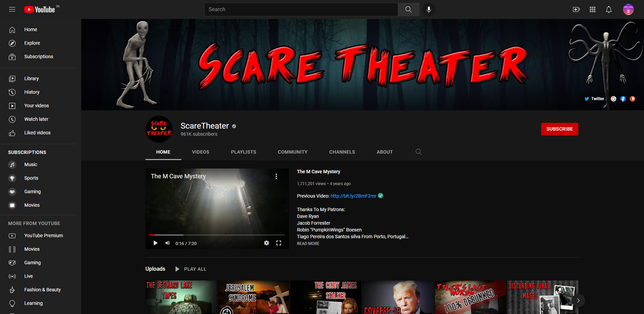Open the channel's Patreon link icon
This screenshot has height=314, width=644.
pos(632,99)
